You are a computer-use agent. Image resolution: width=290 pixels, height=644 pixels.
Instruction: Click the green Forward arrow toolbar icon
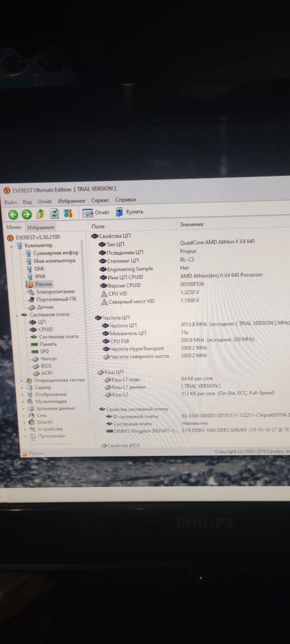[27, 214]
